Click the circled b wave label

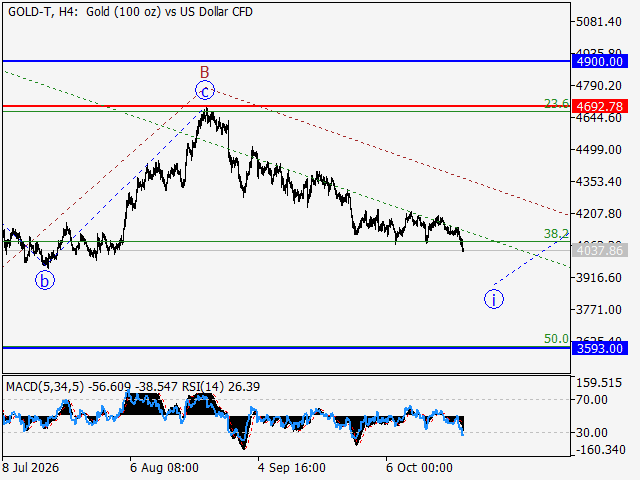click(45, 281)
